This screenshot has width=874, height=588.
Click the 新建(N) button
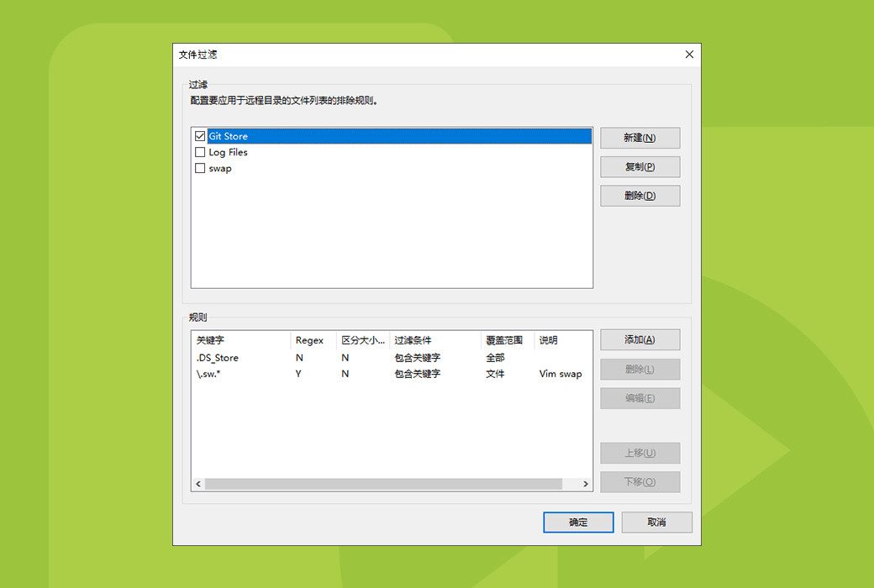click(640, 138)
